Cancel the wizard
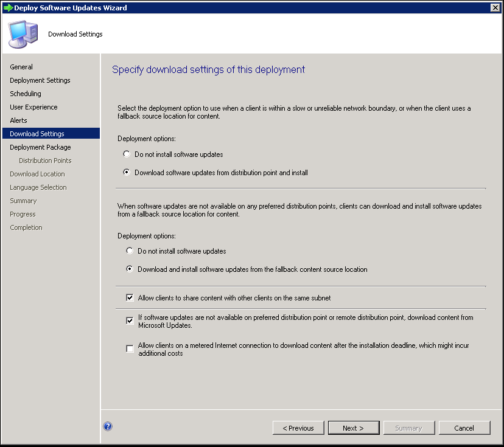This screenshot has width=504, height=447. [464, 428]
